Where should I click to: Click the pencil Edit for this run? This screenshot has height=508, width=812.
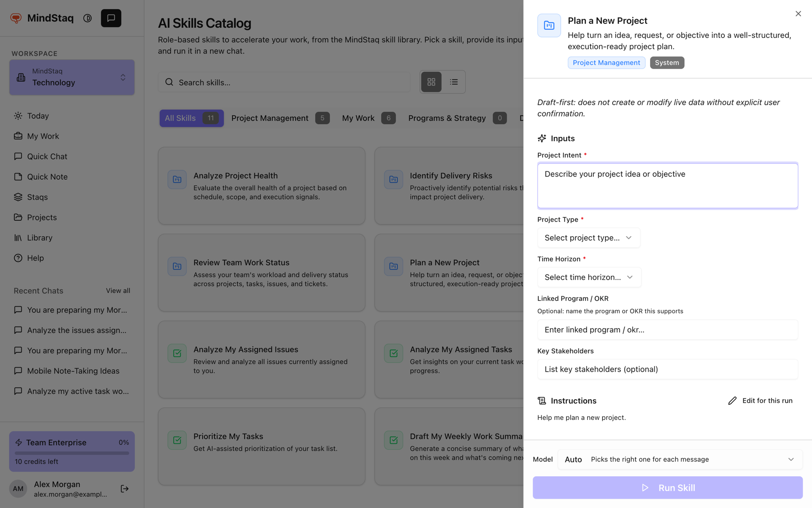click(x=760, y=401)
